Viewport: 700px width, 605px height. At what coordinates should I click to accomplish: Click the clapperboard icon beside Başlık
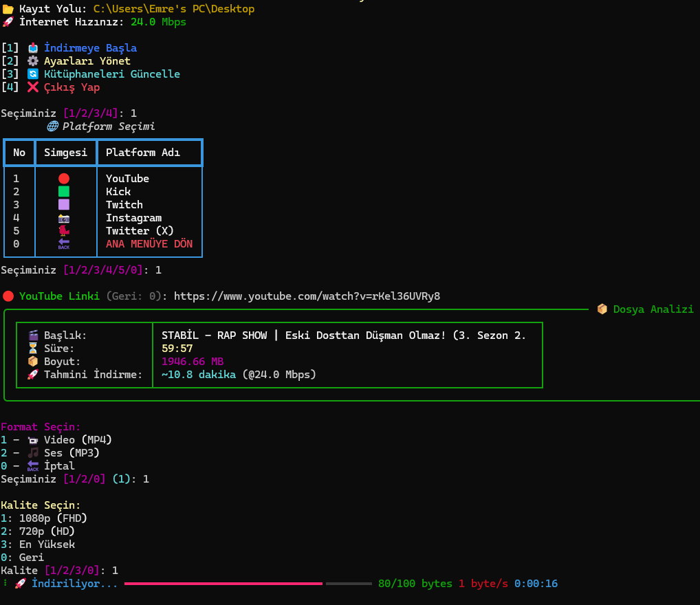(x=33, y=335)
